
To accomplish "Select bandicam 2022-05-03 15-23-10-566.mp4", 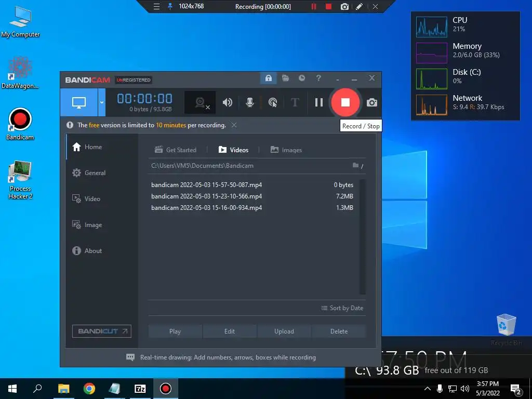I will coord(252,196).
